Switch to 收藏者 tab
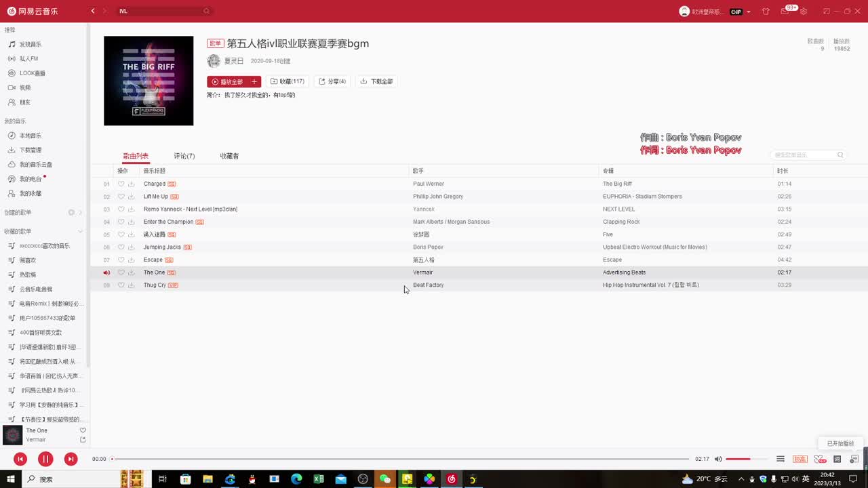Image resolution: width=868 pixels, height=488 pixels. (229, 156)
